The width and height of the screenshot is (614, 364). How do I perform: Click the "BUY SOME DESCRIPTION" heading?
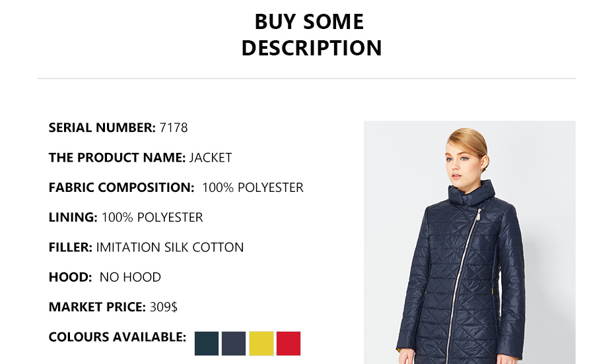pos(310,35)
